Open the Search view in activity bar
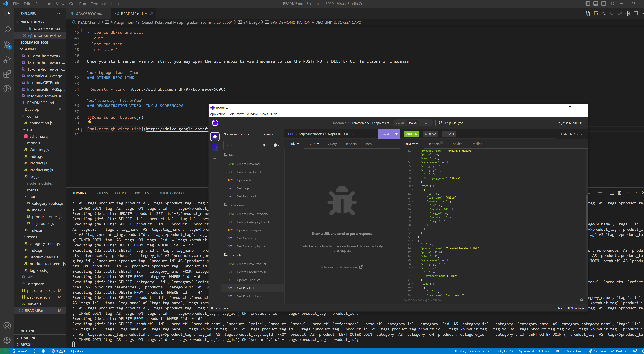The width and height of the screenshot is (644, 354). tap(7, 30)
